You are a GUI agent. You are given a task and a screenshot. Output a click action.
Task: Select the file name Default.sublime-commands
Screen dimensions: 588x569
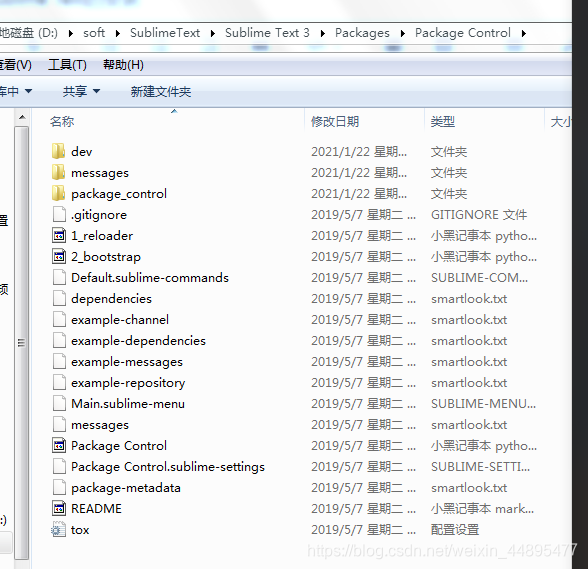click(x=150, y=278)
